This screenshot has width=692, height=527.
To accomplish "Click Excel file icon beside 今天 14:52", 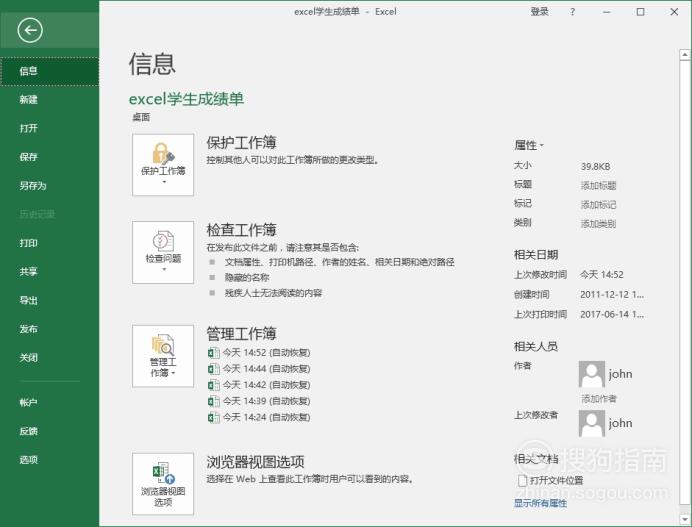I will coord(214,353).
